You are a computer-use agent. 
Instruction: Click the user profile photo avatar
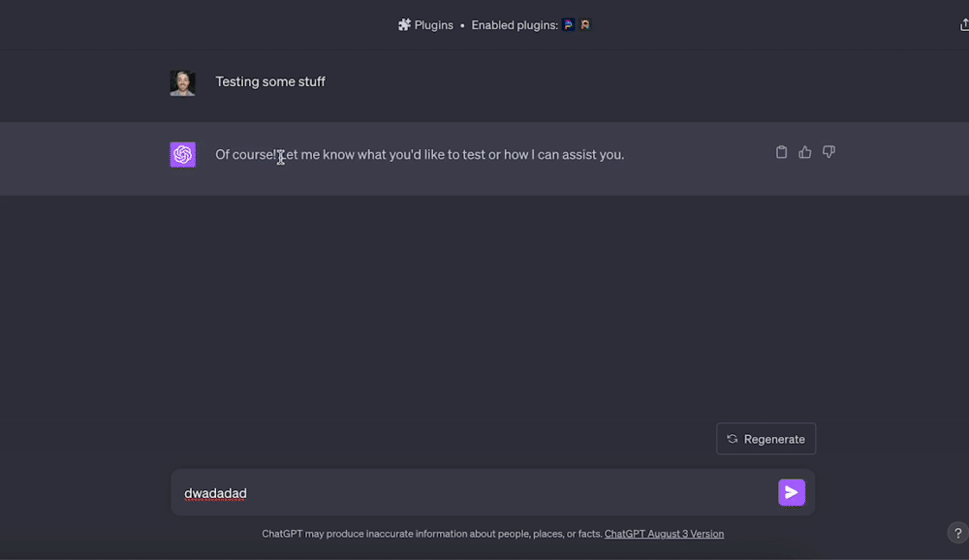click(183, 82)
